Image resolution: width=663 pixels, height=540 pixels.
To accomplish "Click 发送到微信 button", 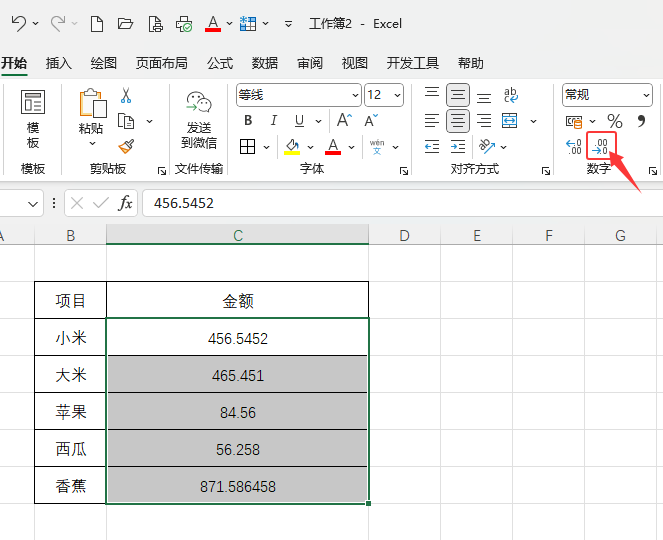I will tap(199, 121).
